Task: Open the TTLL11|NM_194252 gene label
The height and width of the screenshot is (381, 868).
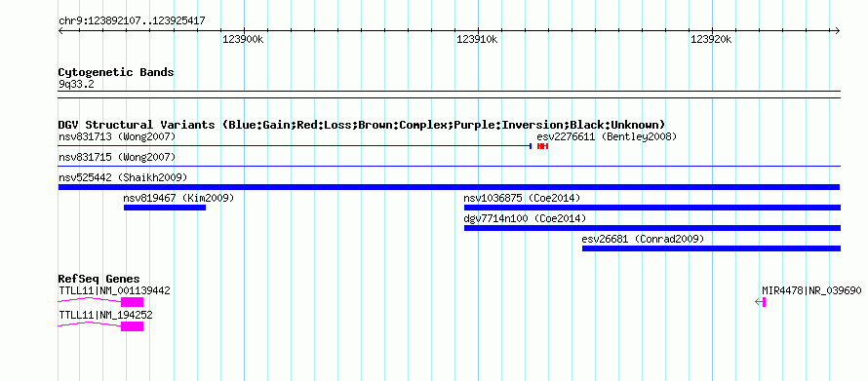Action: pos(105,315)
